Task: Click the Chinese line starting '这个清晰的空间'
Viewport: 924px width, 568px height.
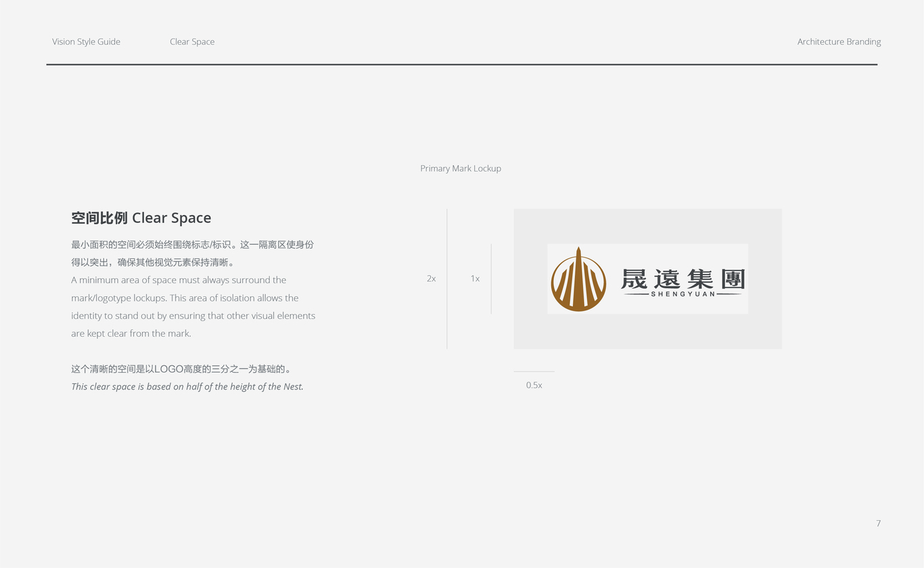Action: 181,369
